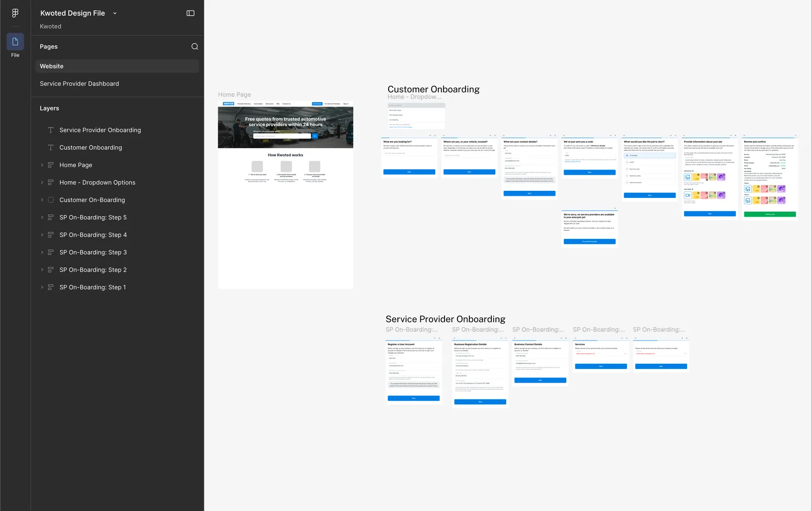This screenshot has height=511, width=812.
Task: Click frame icon of SP On-Boarding: Step 3
Action: (51, 252)
